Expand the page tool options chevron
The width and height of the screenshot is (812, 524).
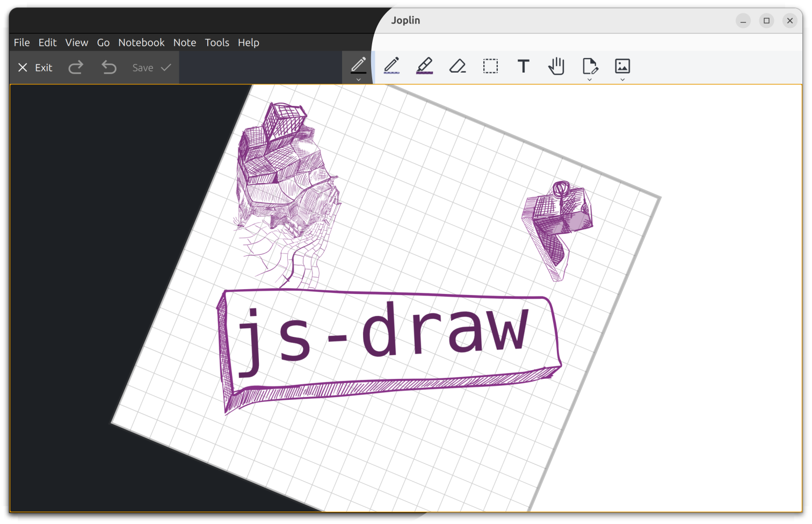tap(589, 80)
